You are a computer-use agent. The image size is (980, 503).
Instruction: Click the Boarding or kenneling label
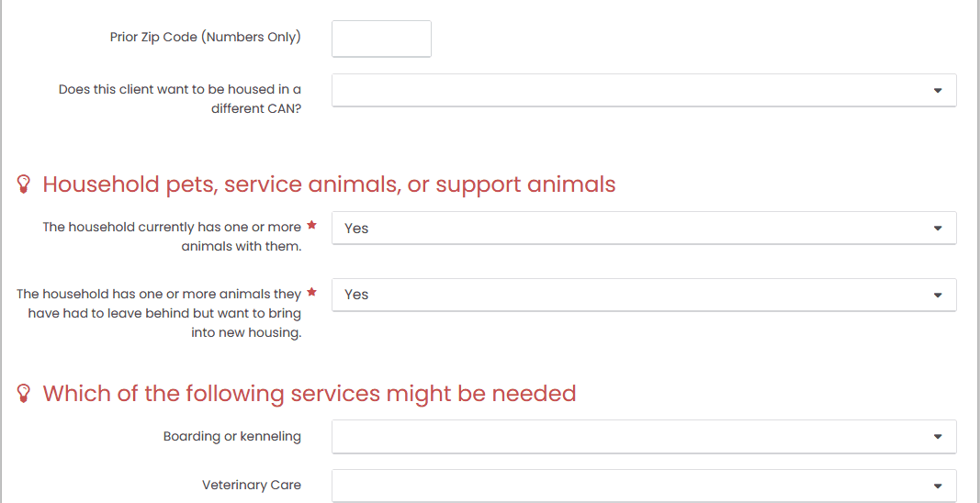pyautogui.click(x=231, y=437)
